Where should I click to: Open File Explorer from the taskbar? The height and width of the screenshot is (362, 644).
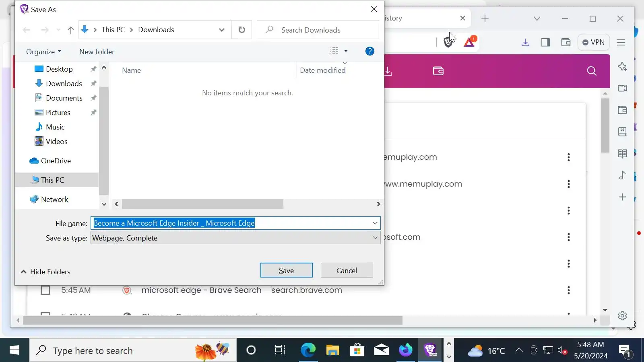(x=333, y=350)
